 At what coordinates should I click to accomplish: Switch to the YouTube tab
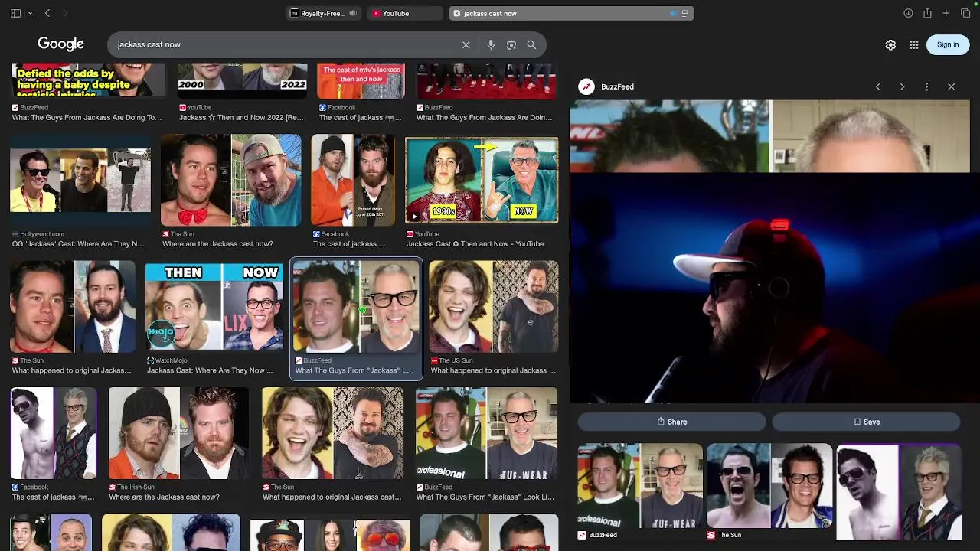[403, 13]
